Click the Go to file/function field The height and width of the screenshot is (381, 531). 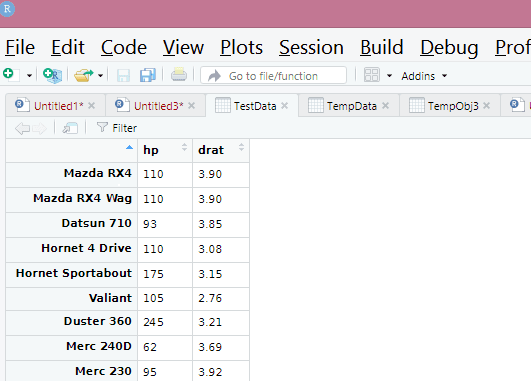(x=274, y=76)
